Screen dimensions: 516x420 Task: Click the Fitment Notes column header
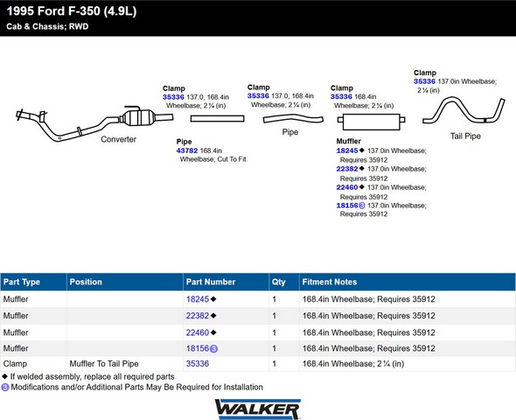(x=330, y=282)
